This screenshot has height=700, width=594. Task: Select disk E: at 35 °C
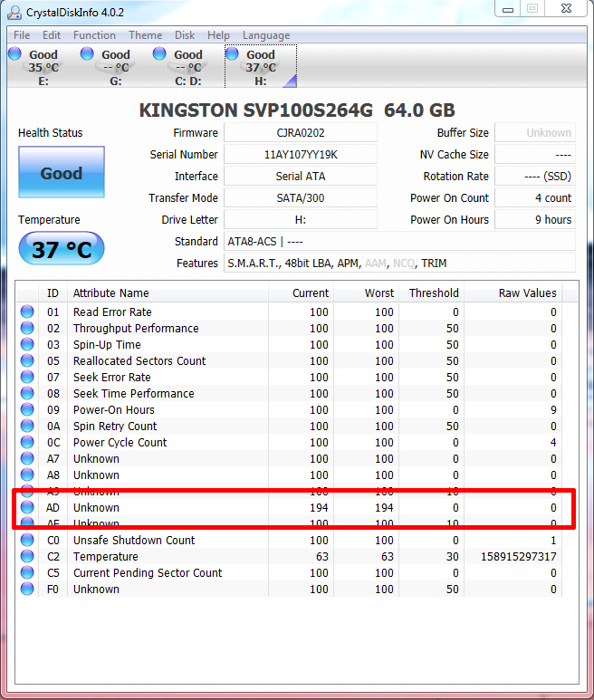43,66
